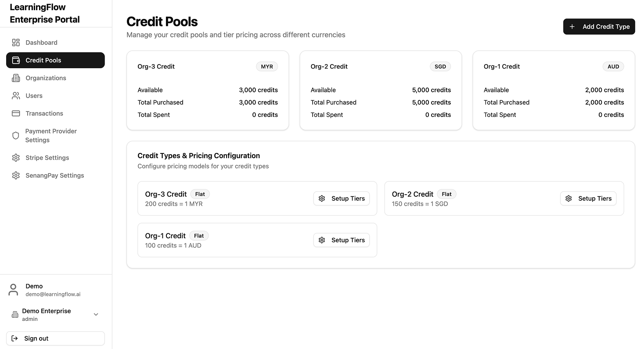Click the sign out arrow icon
This screenshot has width=644, height=349.
(x=14, y=338)
